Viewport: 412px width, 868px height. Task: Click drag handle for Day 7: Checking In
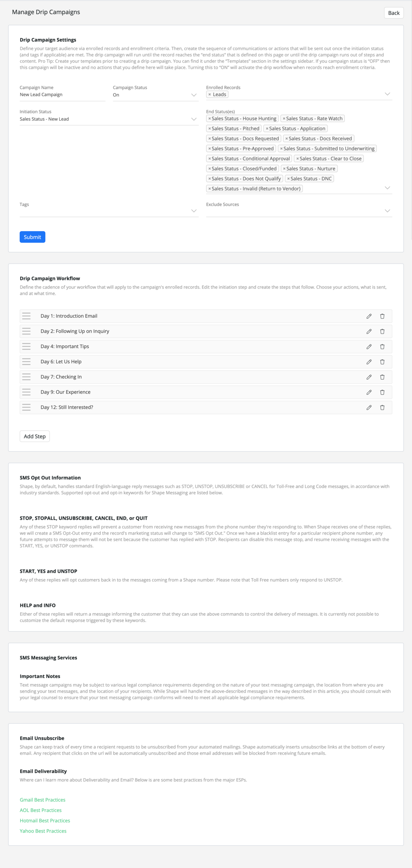26,377
